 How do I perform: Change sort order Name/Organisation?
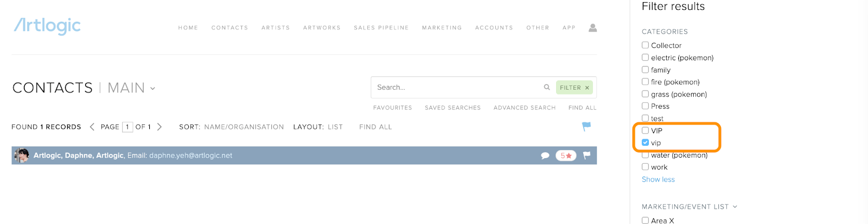[x=244, y=127]
